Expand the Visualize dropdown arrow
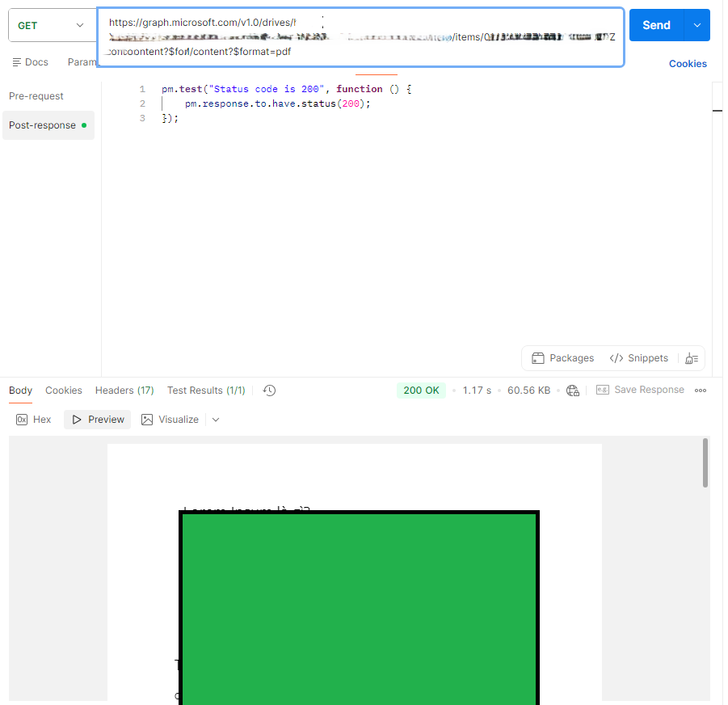This screenshot has width=728, height=705. (x=216, y=420)
